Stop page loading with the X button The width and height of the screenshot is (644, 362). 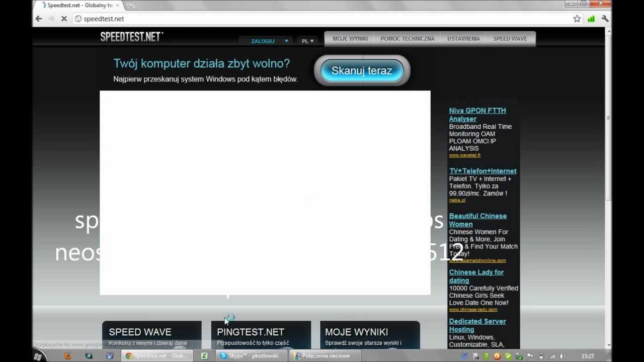pos(64,19)
